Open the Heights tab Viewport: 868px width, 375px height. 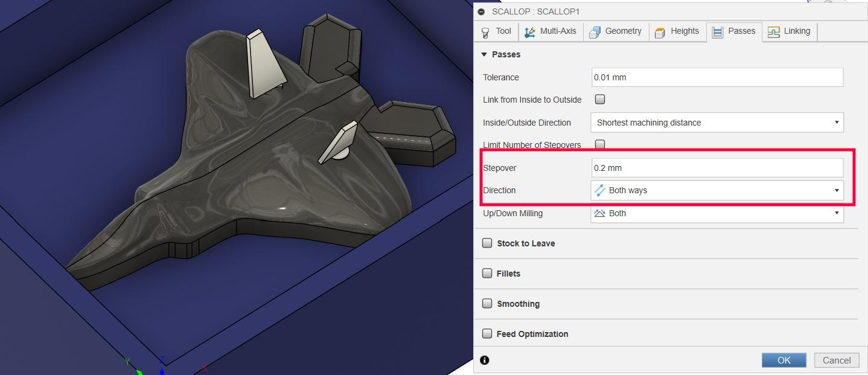pos(677,31)
